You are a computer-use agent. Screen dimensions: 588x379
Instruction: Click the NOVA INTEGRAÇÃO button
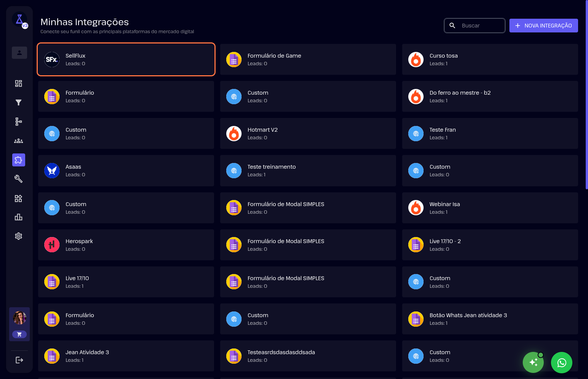coord(543,26)
